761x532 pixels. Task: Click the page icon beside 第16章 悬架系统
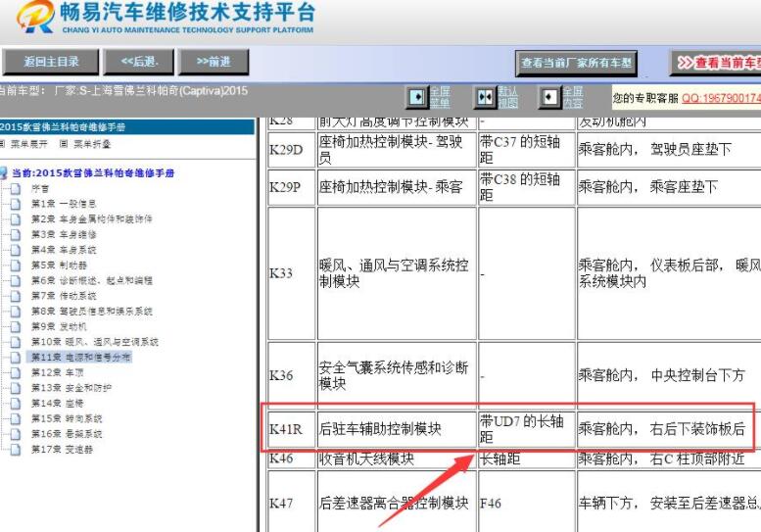tap(16, 434)
